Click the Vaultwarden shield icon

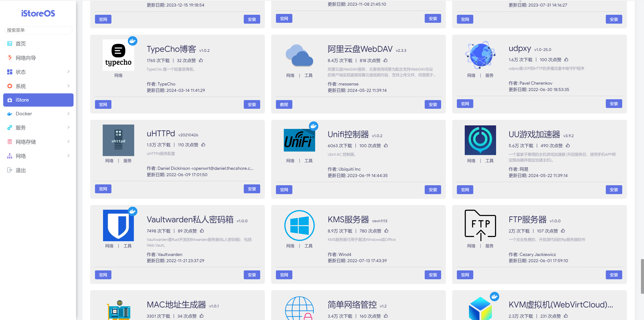[x=118, y=225]
